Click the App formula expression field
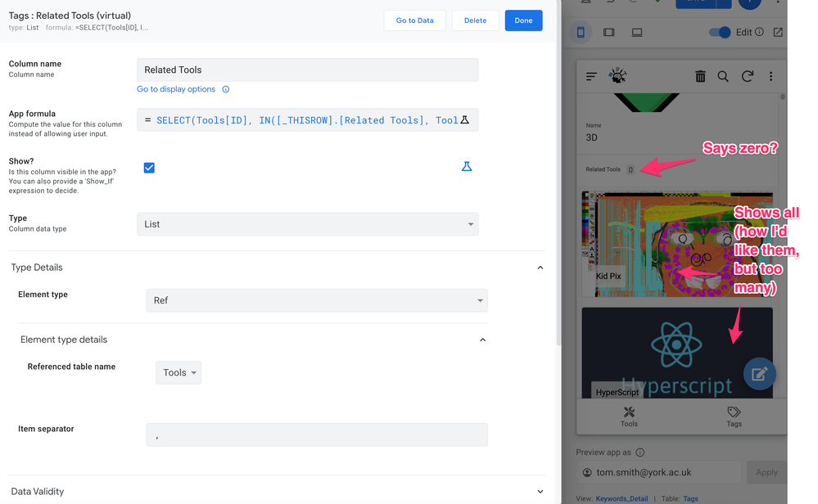Image resolution: width=818 pixels, height=504 pixels. pyautogui.click(x=307, y=120)
